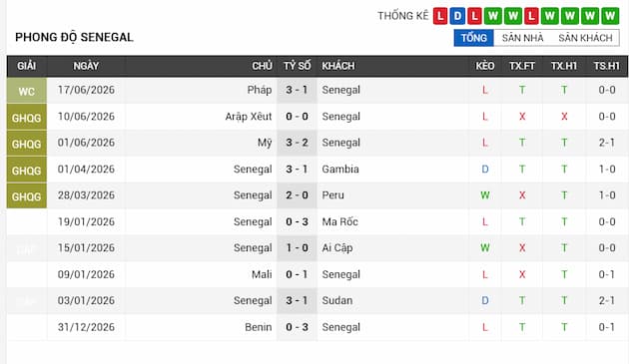Open the Sudan team link
Screen dimensions: 629x364
(x=337, y=300)
